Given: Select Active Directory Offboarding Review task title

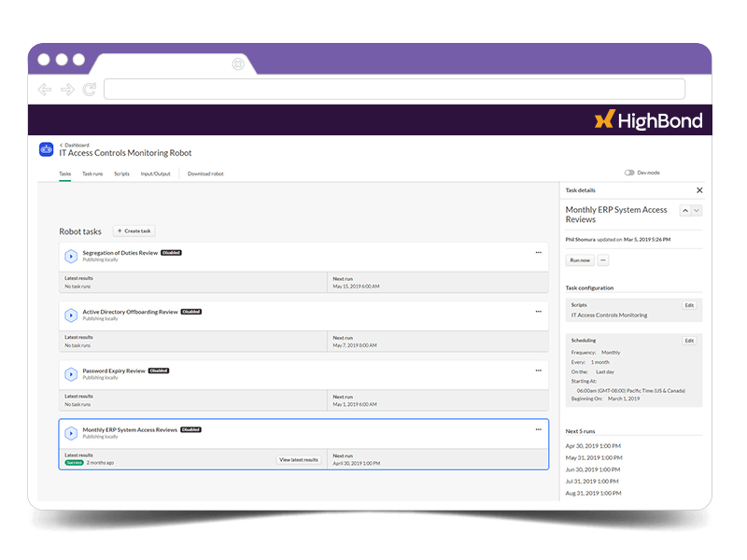Looking at the screenshot, I should 130,312.
